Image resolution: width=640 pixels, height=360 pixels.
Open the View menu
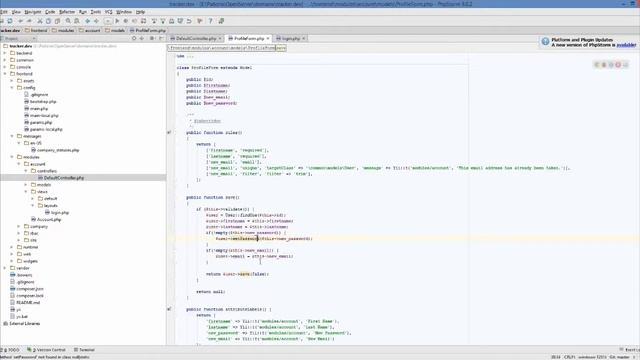point(16,12)
